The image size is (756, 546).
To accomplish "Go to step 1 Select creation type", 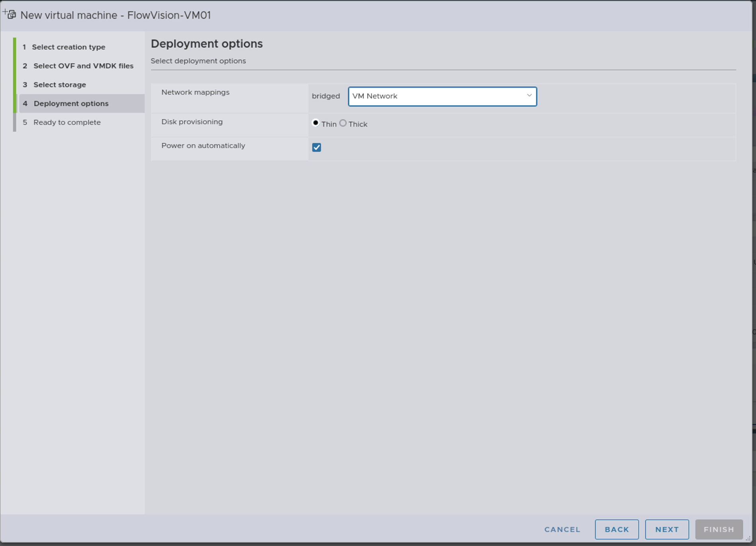I will pyautogui.click(x=69, y=47).
